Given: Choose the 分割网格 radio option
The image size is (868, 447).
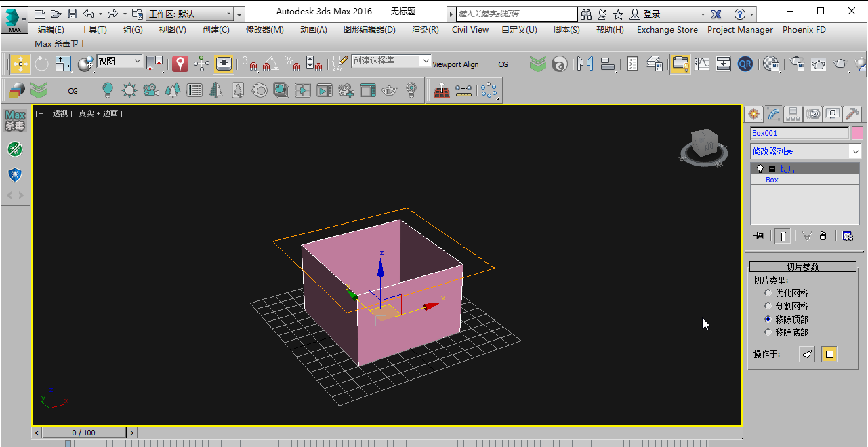Looking at the screenshot, I should (x=768, y=306).
